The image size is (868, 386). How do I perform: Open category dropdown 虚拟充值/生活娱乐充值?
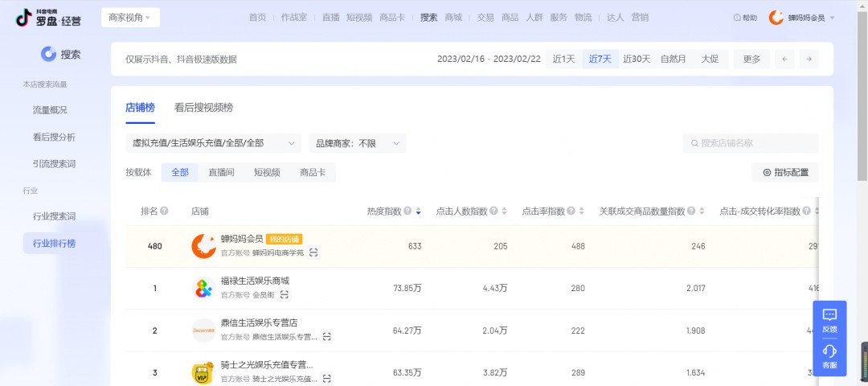click(214, 143)
